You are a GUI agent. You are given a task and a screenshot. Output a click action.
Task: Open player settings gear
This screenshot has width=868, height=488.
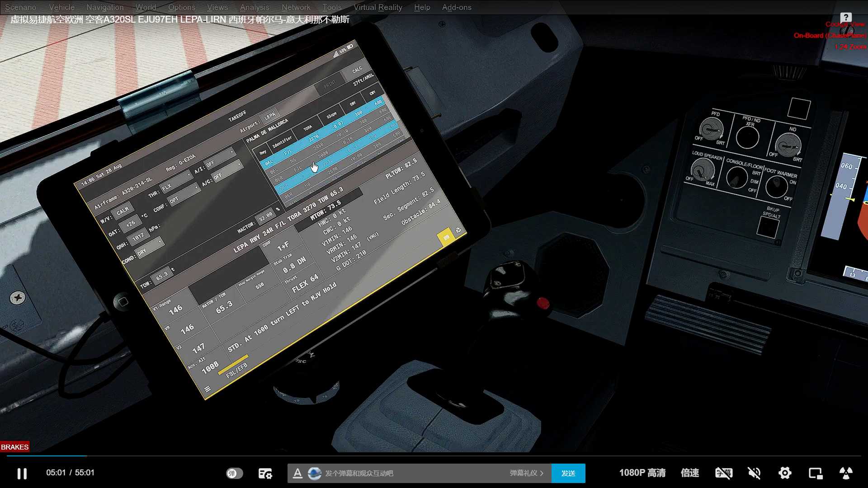point(785,473)
